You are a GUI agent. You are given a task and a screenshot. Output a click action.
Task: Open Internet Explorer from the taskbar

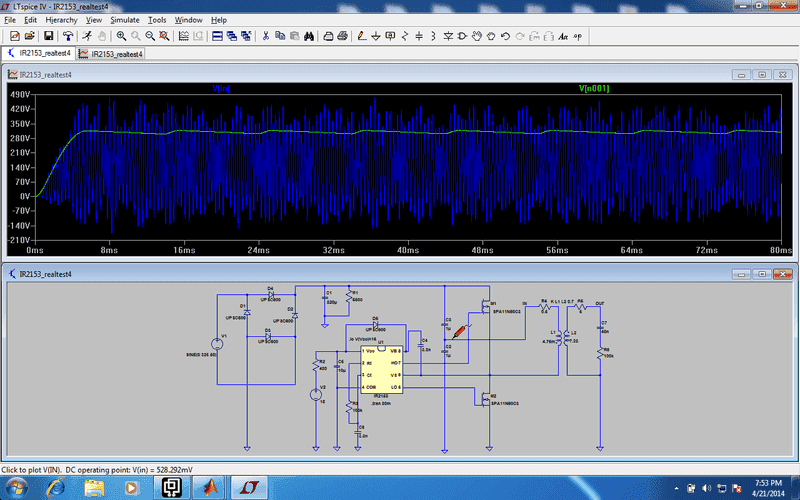pos(56,488)
